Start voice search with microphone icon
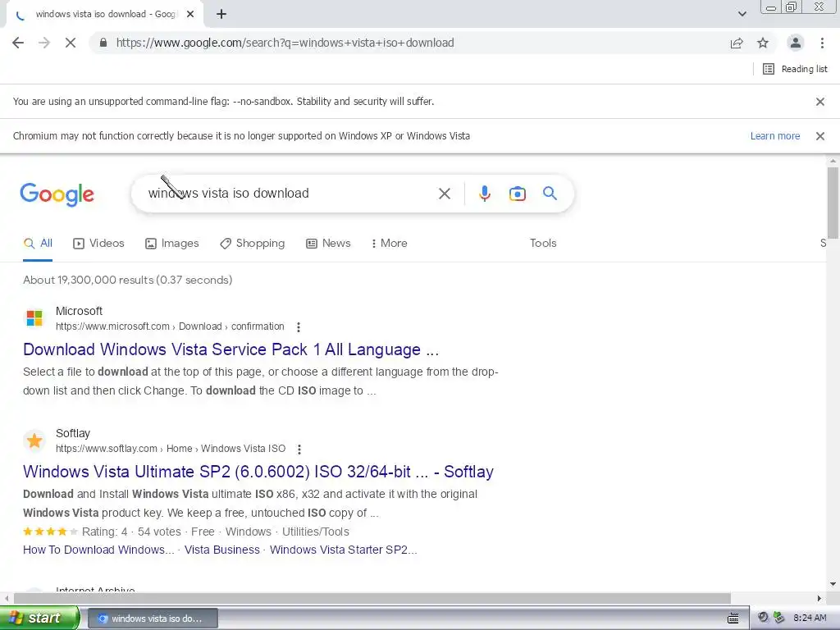Image resolution: width=840 pixels, height=630 pixels. pos(484,194)
